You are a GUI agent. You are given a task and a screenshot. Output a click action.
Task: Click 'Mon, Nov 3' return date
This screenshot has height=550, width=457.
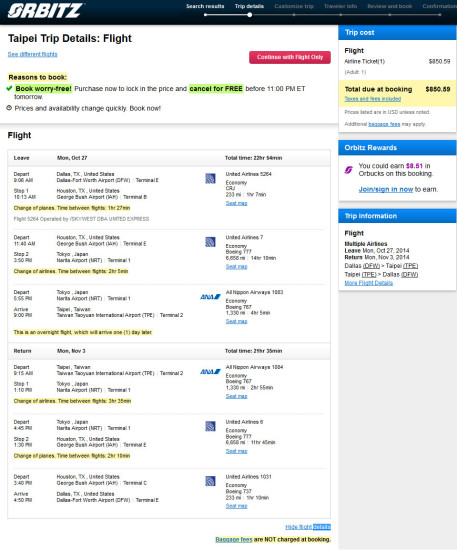click(x=71, y=351)
